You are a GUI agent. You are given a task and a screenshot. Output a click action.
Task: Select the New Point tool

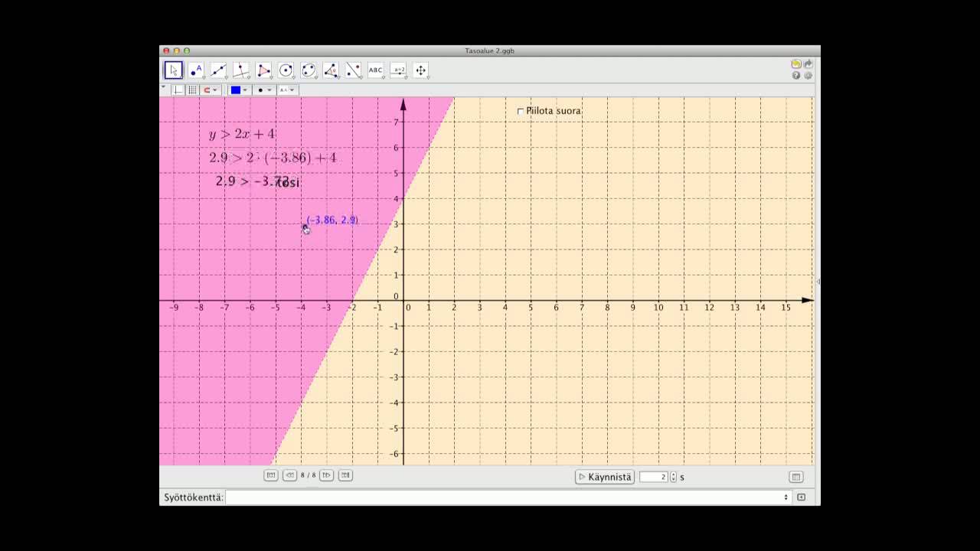196,70
